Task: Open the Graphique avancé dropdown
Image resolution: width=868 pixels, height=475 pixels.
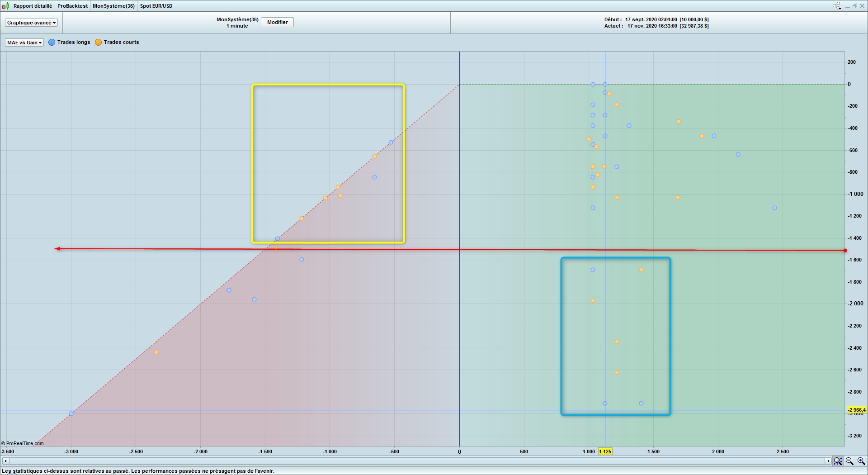Action: pyautogui.click(x=31, y=23)
